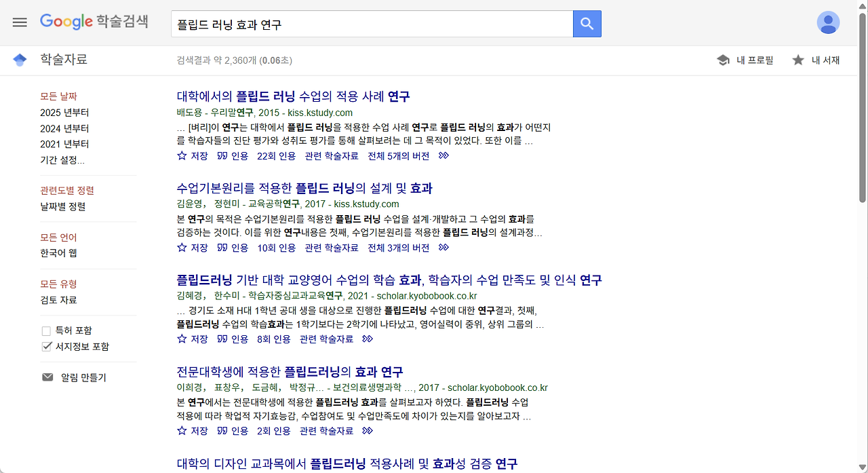This screenshot has width=868, height=473.
Task: Select 모든 언어 filter
Action: pos(58,238)
